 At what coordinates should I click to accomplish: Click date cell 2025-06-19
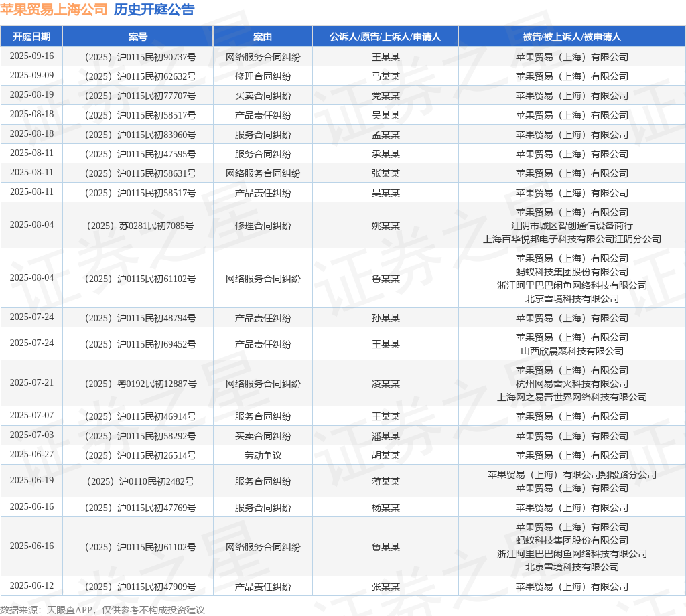click(31, 481)
